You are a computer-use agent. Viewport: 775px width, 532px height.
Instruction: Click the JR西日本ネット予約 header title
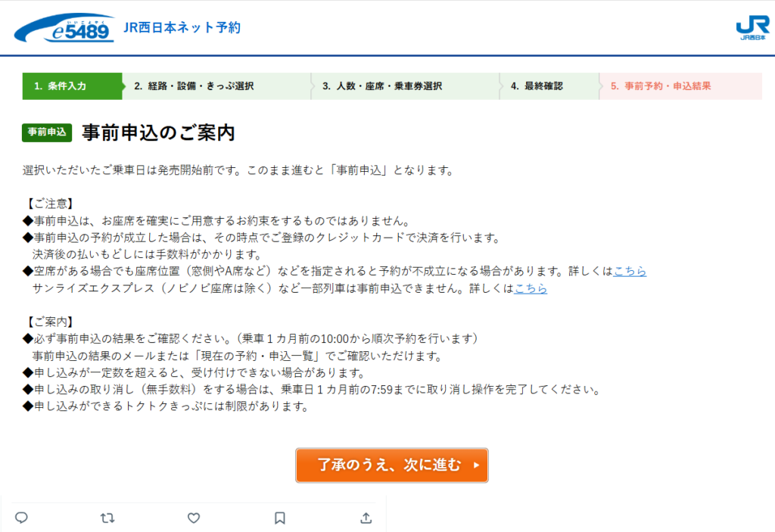pyautogui.click(x=182, y=28)
